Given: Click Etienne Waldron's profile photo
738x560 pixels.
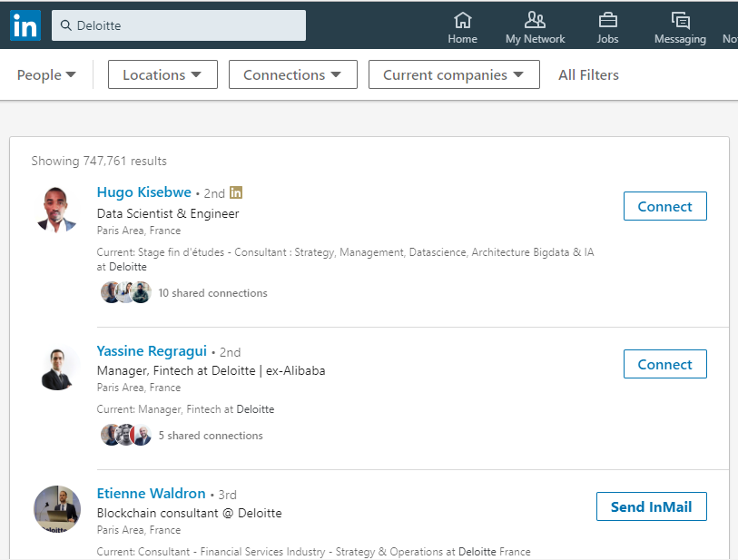Looking at the screenshot, I should point(57,509).
